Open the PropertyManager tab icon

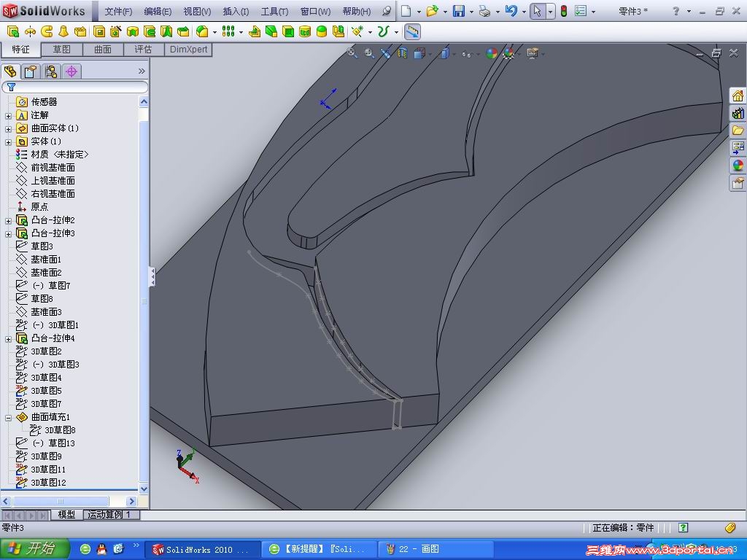31,71
